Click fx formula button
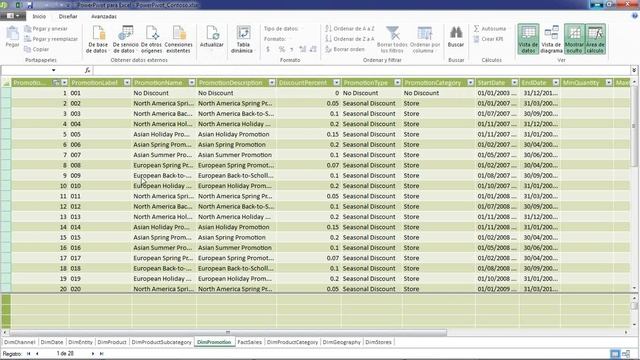This screenshot has width=640, height=360. click(x=87, y=70)
